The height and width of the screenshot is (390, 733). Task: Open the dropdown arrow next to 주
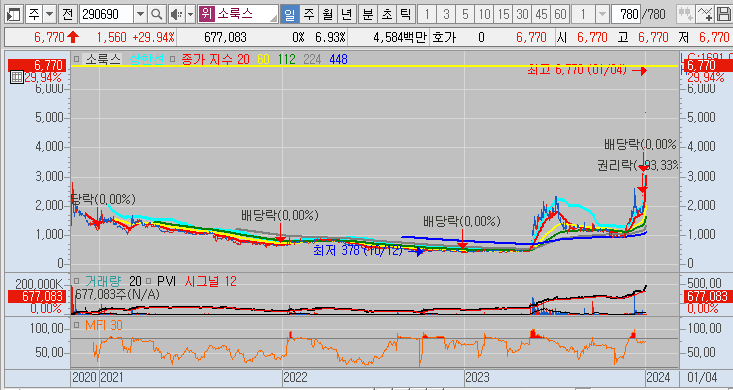[50, 14]
